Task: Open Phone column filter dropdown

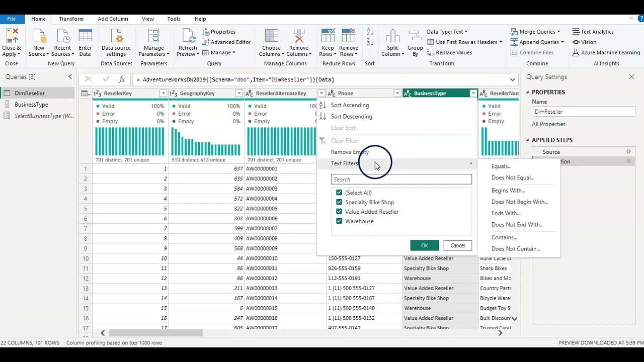Action: click(x=397, y=94)
